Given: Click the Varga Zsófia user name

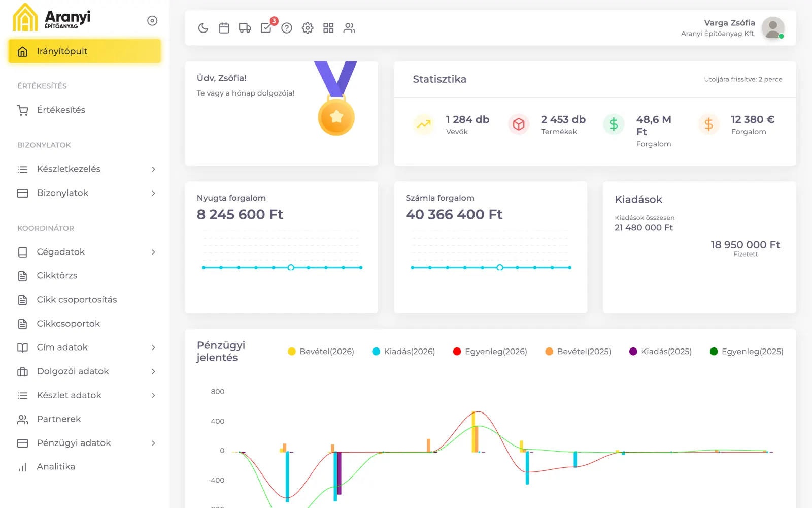Looking at the screenshot, I should tap(729, 23).
